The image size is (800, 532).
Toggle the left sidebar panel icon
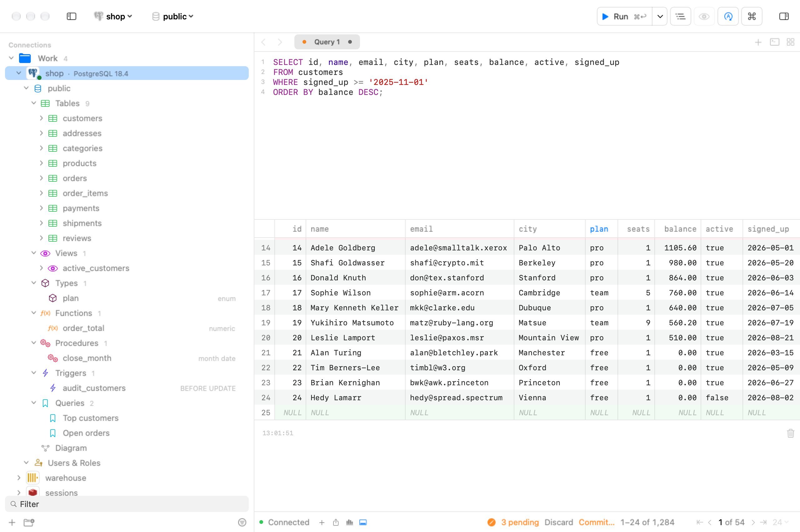(71, 16)
